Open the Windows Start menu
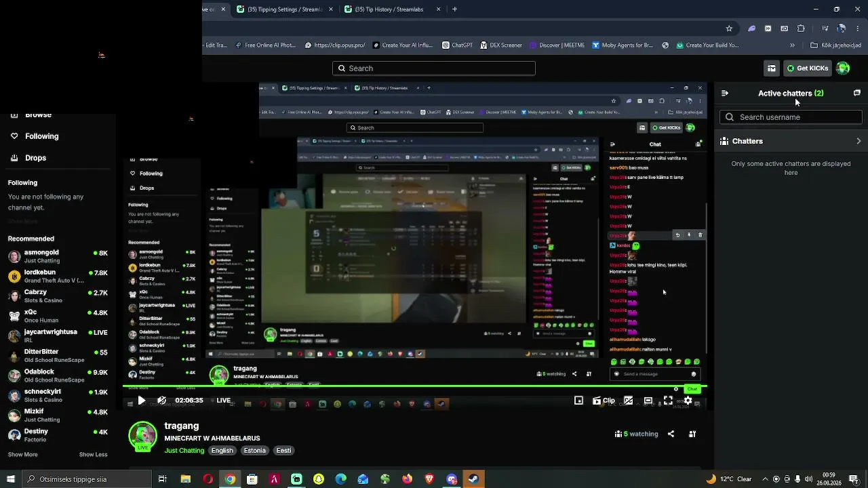868x488 pixels. 10,479
